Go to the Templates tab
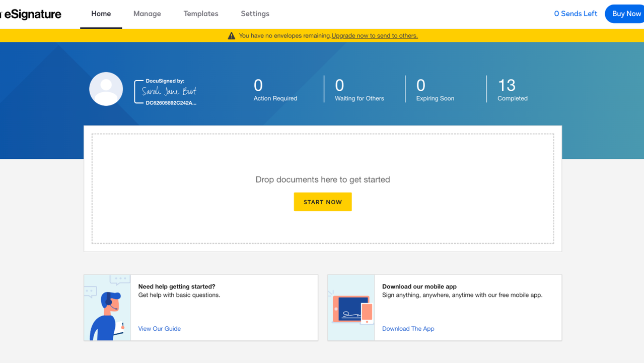644x363 pixels. [201, 14]
